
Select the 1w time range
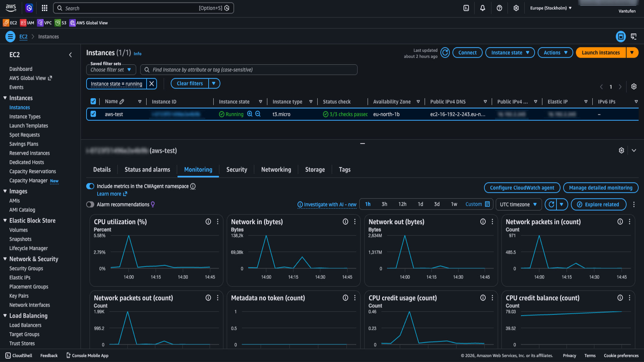[x=454, y=204]
